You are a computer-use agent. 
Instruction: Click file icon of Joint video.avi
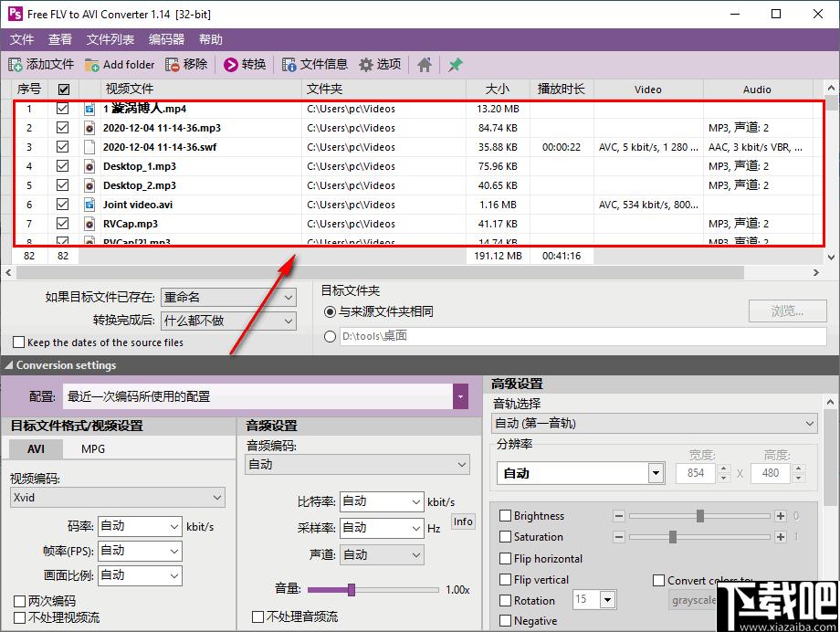(x=89, y=205)
